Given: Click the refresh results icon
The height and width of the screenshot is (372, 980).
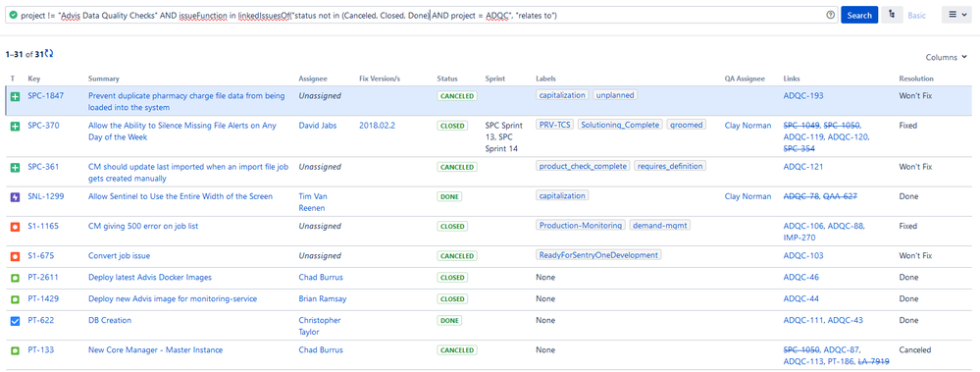Looking at the screenshot, I should [x=49, y=54].
